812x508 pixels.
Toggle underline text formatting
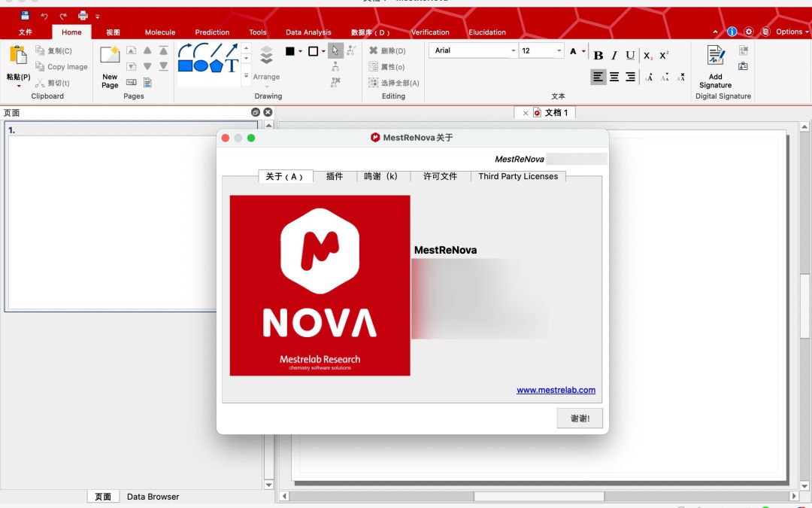pyautogui.click(x=630, y=55)
